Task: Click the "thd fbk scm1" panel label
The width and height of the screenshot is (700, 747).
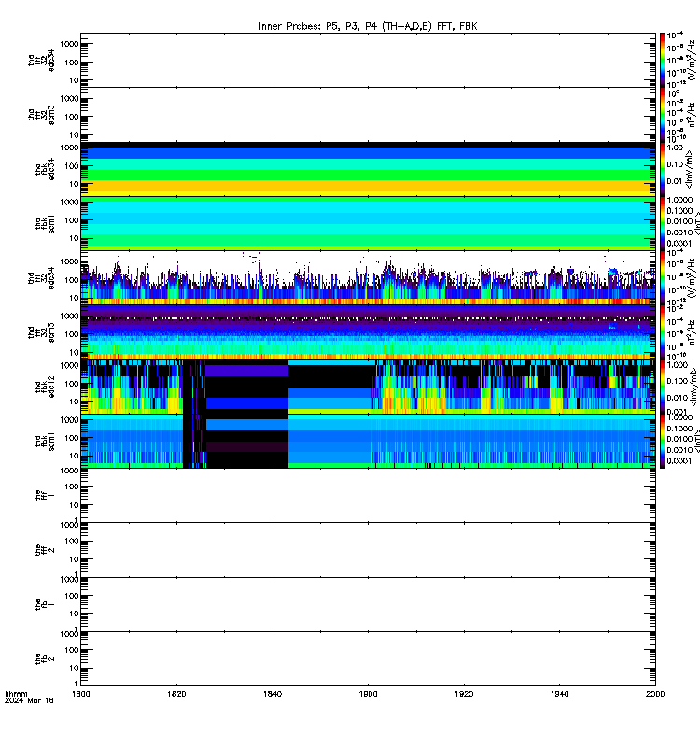Action: [x=45, y=441]
